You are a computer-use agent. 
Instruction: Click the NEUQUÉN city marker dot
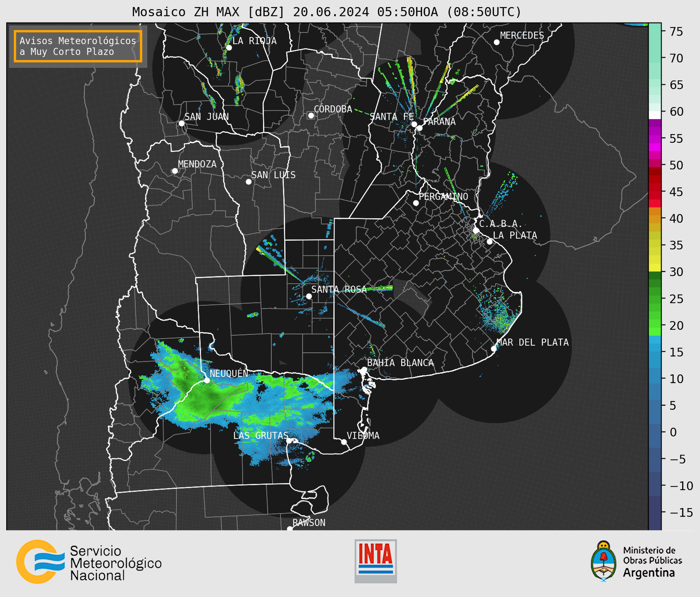[x=207, y=380]
